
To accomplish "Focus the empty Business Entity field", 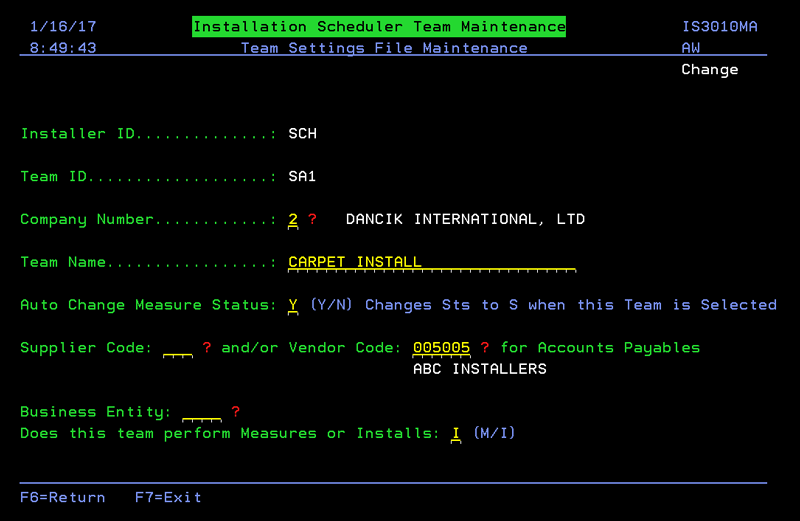I will pos(201,412).
